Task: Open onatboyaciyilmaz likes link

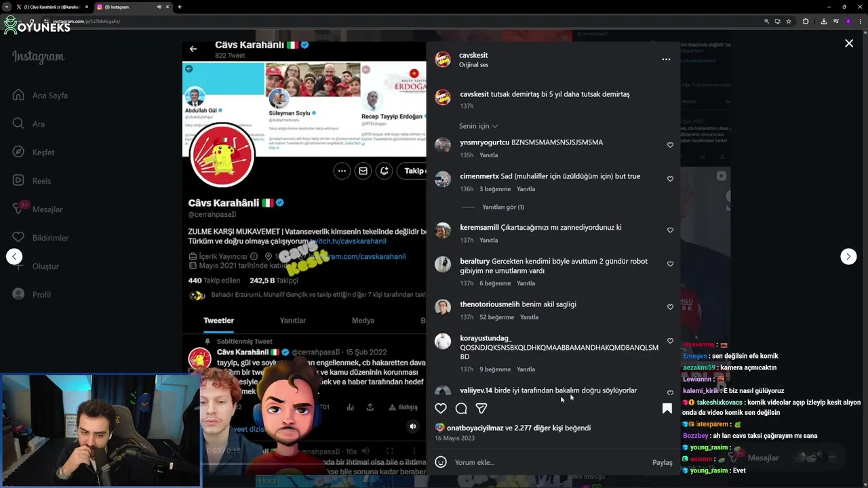Action: (x=475, y=428)
